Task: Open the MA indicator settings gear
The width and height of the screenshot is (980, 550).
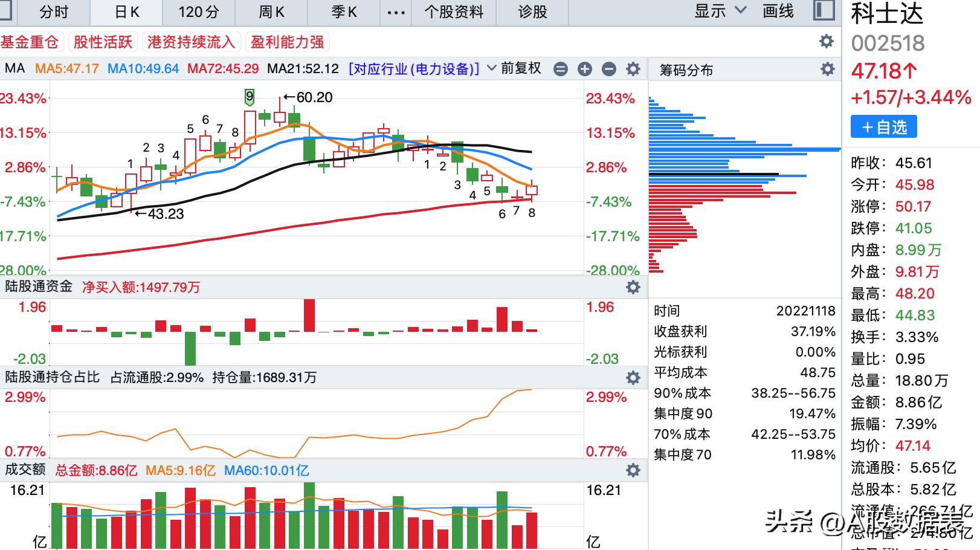Action: pyautogui.click(x=633, y=70)
